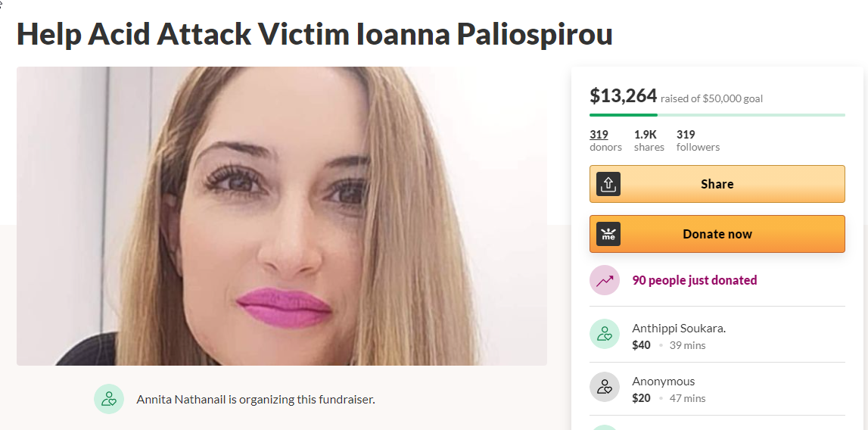The image size is (868, 430).
Task: Click organizer Annita Nathanail's avatar icon
Action: coord(108,399)
